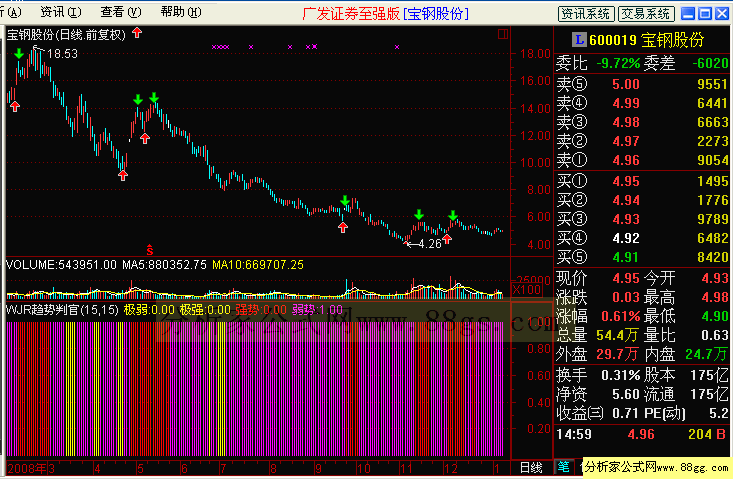Image resolution: width=733 pixels, height=479 pixels.
Task: Click the green down arrow in late September
Action: point(345,201)
